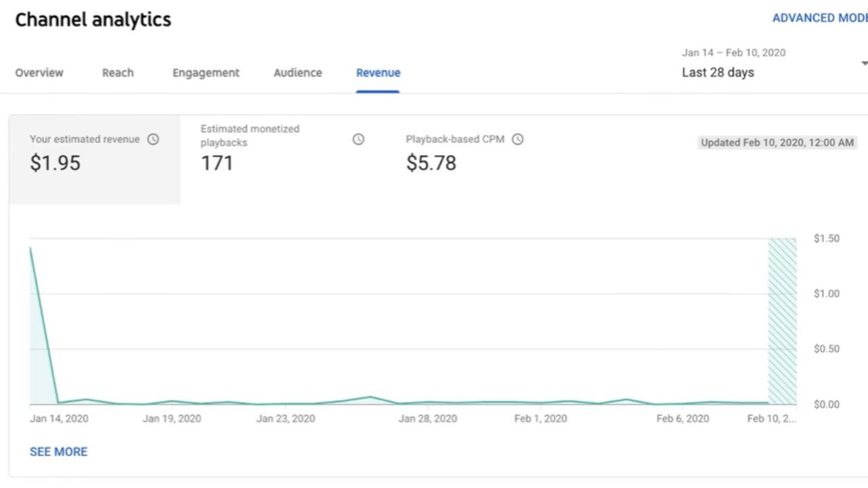
Task: Click the clock icon beside estimated revenue
Action: [153, 139]
